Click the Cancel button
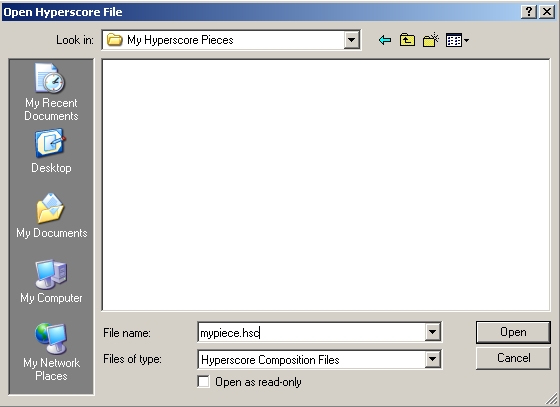Image resolution: width=560 pixels, height=407 pixels. [x=513, y=358]
